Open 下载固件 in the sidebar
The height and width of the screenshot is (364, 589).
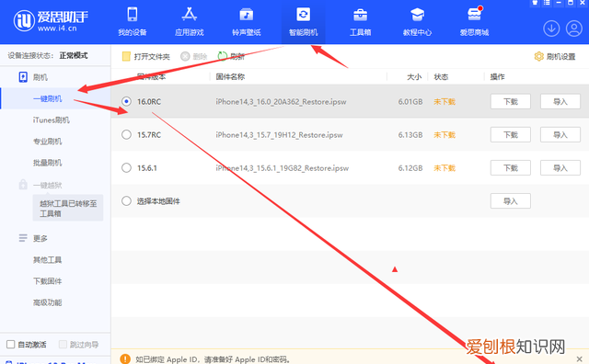click(47, 281)
